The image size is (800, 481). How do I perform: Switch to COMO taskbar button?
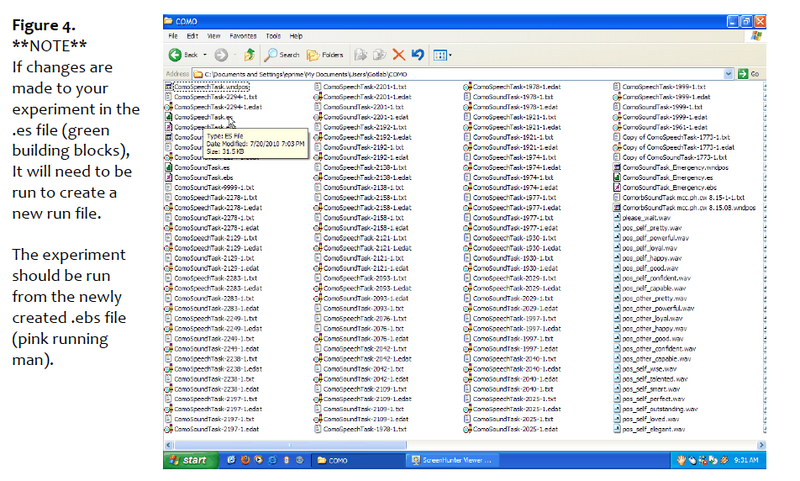(x=357, y=460)
